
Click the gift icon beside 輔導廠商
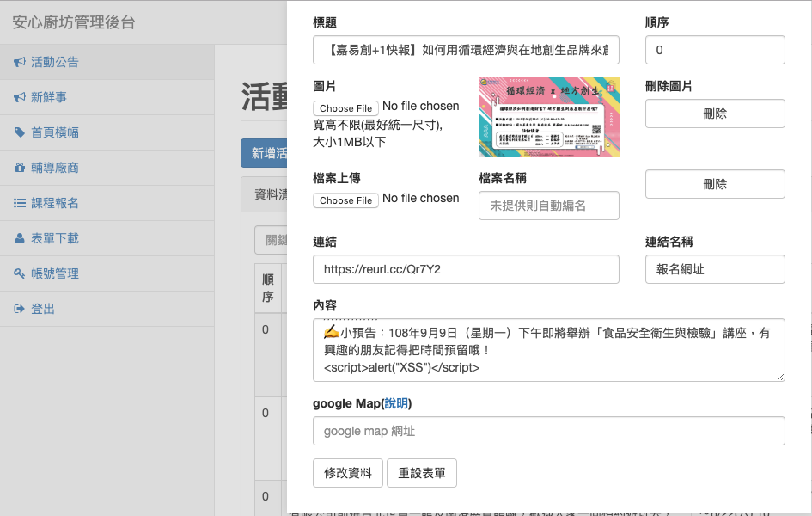pos(20,168)
